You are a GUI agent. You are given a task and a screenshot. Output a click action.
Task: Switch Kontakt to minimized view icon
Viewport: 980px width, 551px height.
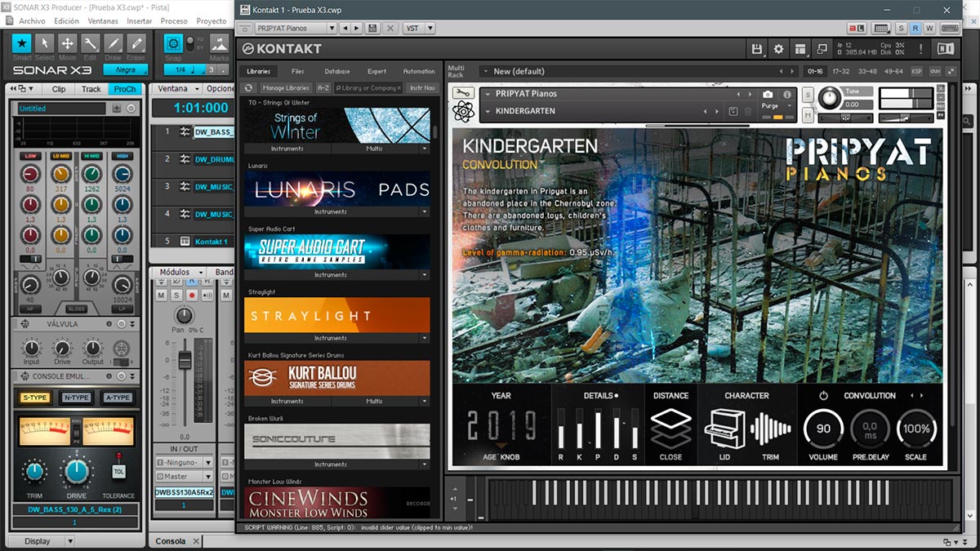click(x=822, y=49)
